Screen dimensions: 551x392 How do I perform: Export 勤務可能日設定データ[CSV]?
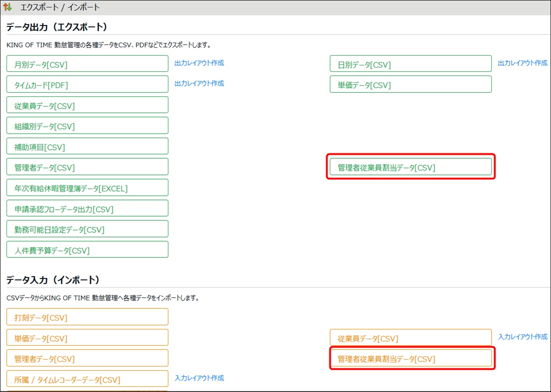click(87, 229)
